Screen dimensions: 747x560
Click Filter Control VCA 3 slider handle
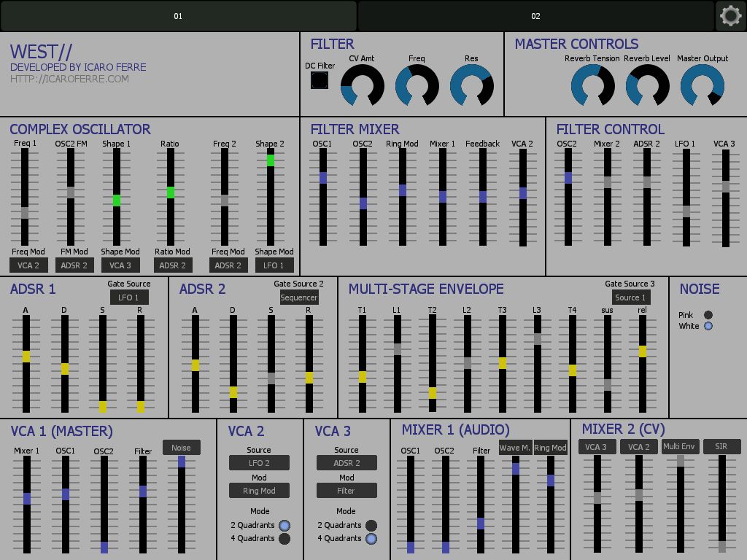[x=726, y=186]
